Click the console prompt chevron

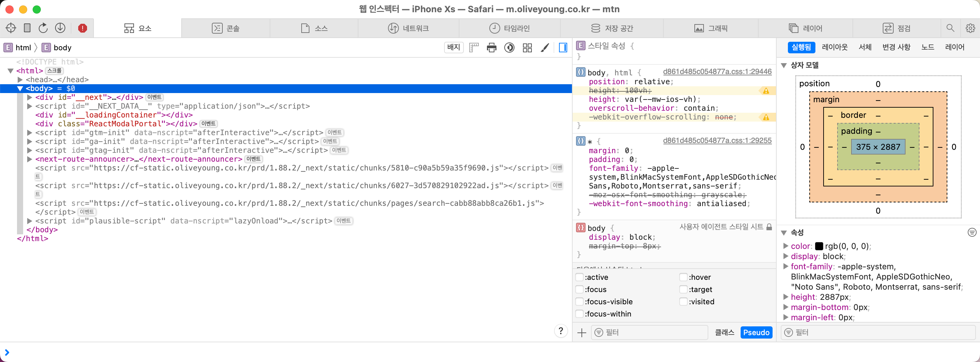pos(7,352)
